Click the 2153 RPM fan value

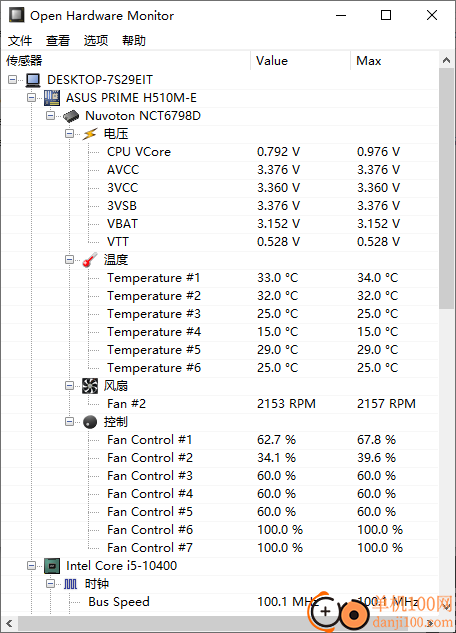click(286, 404)
